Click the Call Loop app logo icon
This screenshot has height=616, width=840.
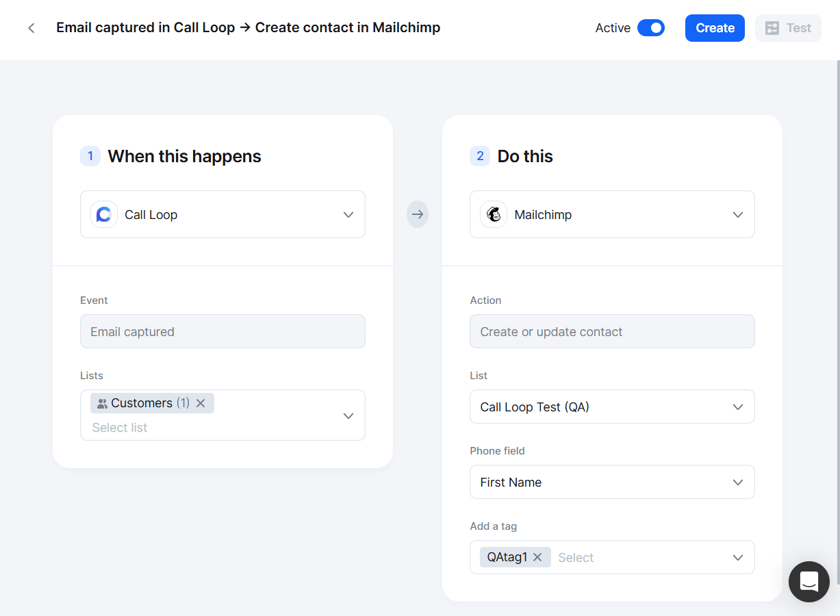104,214
